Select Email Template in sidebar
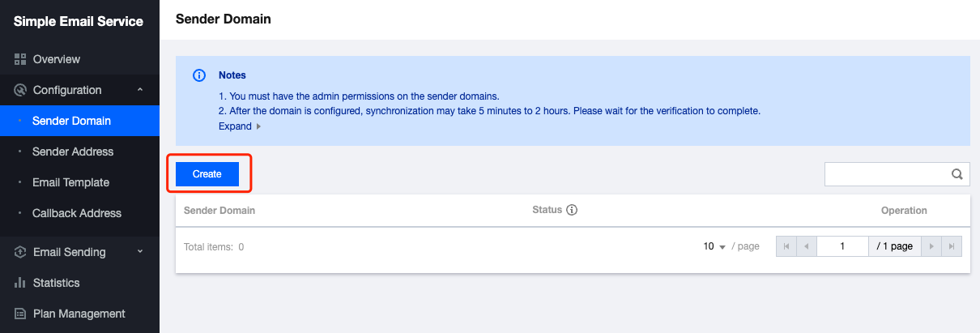980x333 pixels. tap(70, 182)
